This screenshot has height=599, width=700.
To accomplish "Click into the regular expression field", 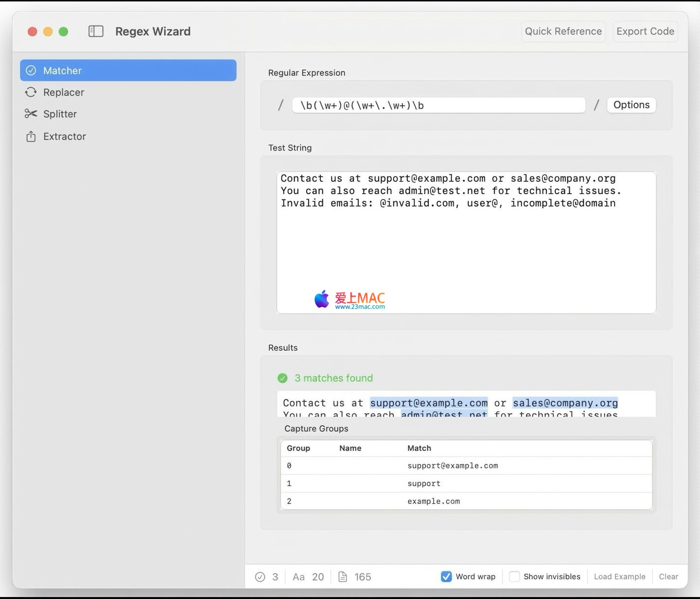I will coord(438,106).
